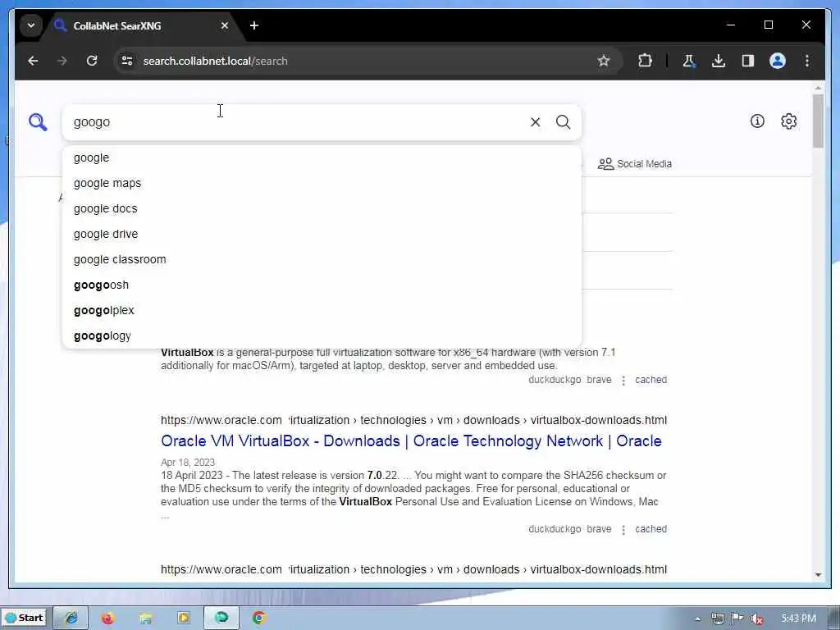The image size is (840, 630).
Task: Switch to Chrome in taskbar
Action: (258, 619)
